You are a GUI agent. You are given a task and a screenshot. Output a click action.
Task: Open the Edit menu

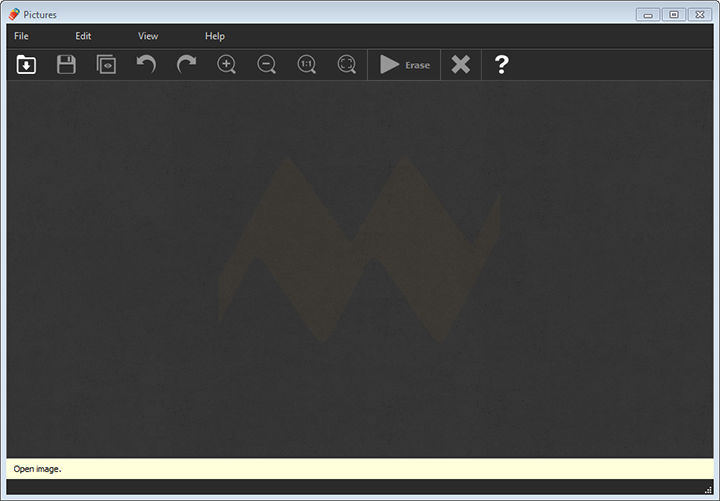pos(83,36)
